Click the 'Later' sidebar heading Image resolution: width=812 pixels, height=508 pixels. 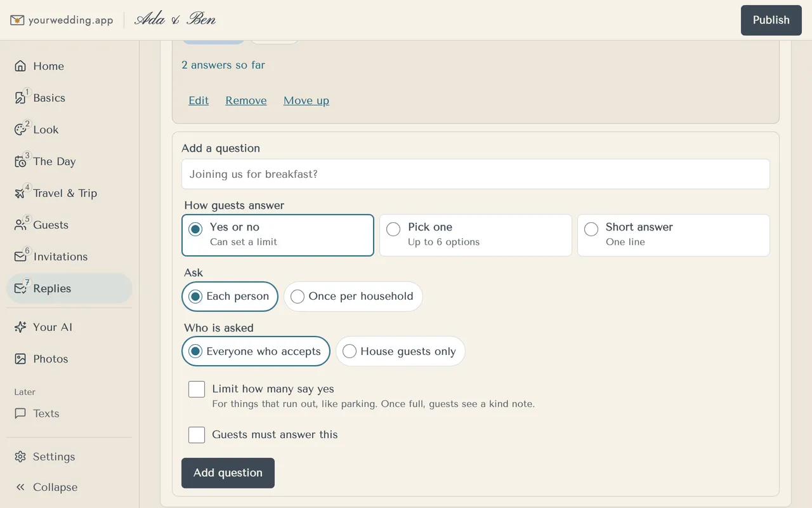pyautogui.click(x=25, y=392)
